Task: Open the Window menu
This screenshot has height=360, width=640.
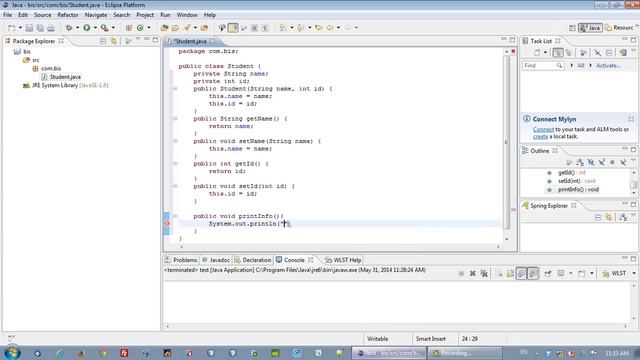Action: click(x=187, y=15)
